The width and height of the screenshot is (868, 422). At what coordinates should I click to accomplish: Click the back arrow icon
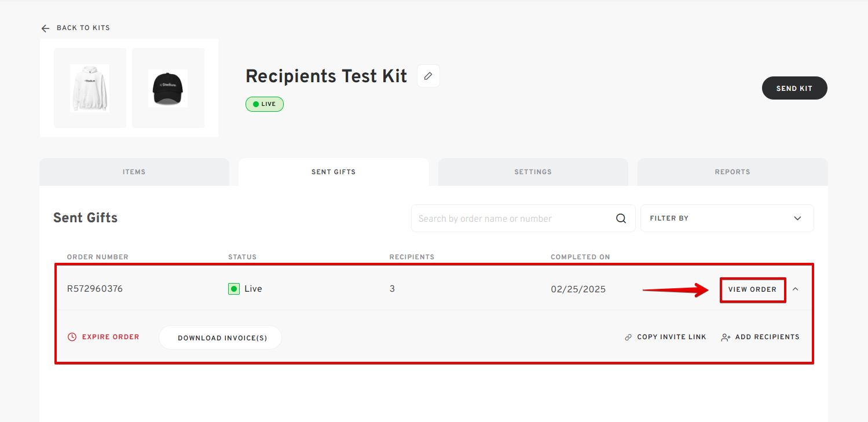point(45,28)
